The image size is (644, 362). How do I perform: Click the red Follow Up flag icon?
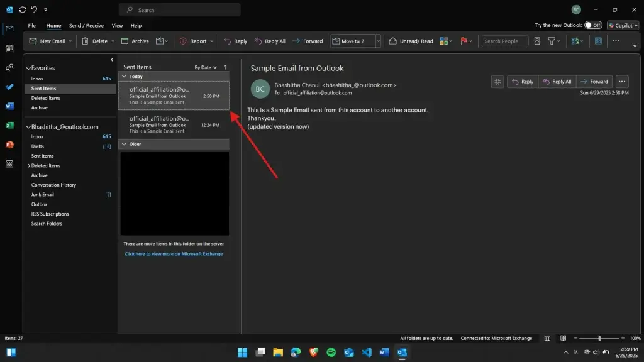tap(464, 41)
